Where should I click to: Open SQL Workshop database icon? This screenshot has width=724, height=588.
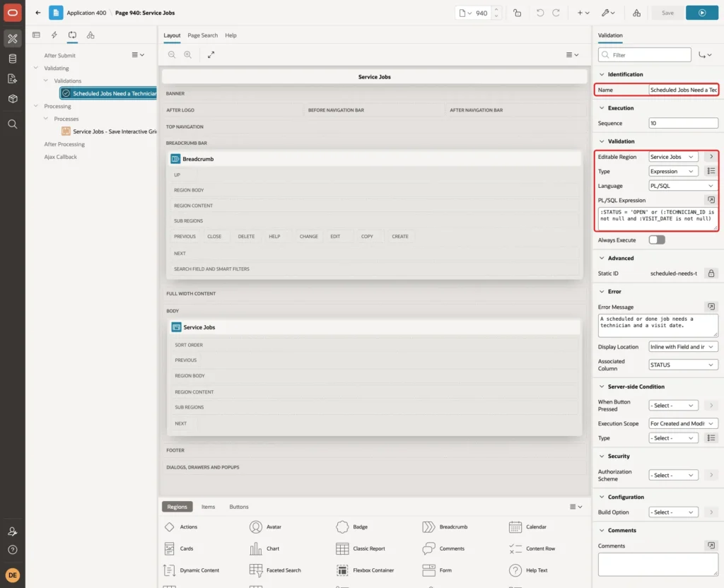point(13,59)
